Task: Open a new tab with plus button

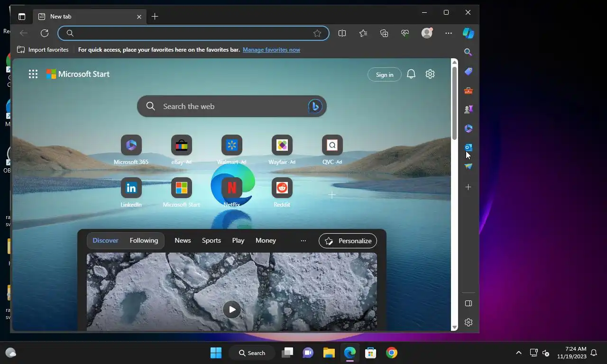Action: [155, 17]
